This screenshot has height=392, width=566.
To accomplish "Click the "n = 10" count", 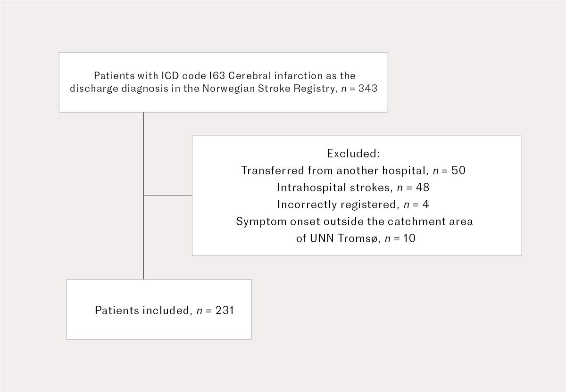I will coord(399,238).
